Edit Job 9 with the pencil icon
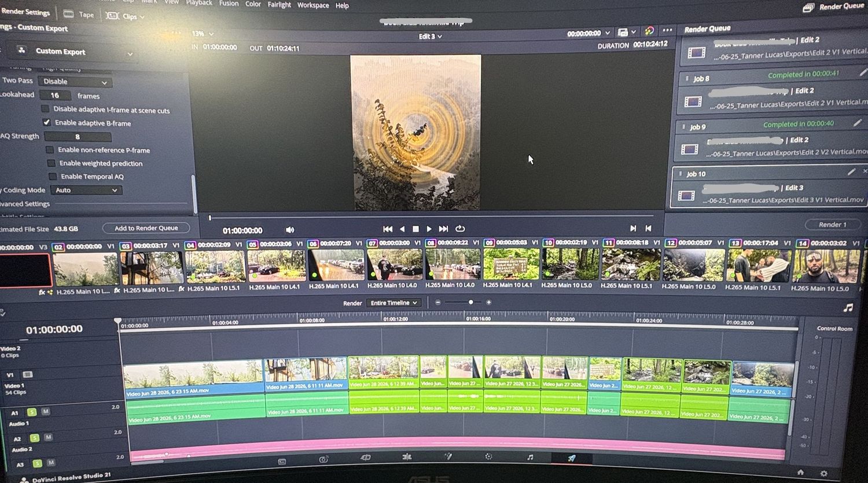Screen dimensions: 868x483 click(x=857, y=123)
